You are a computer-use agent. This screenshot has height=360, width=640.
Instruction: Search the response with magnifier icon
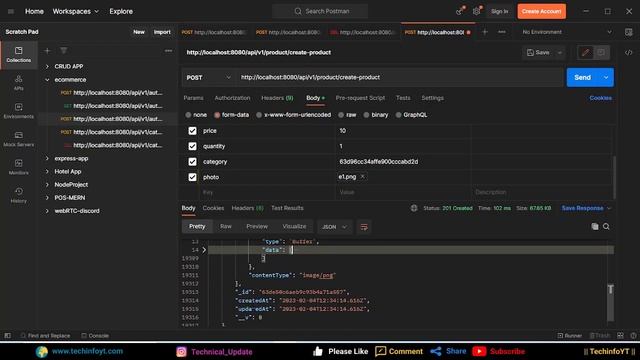click(607, 227)
